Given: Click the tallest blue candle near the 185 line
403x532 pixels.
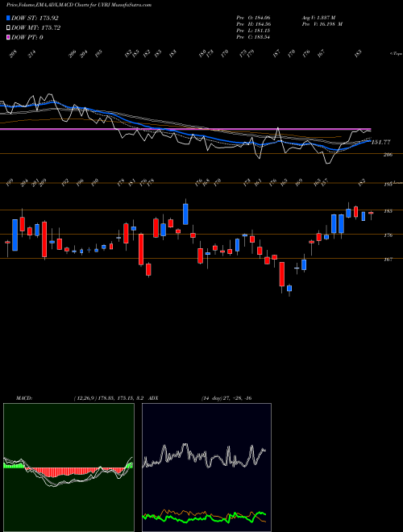Looking at the screenshot, I should (185, 214).
